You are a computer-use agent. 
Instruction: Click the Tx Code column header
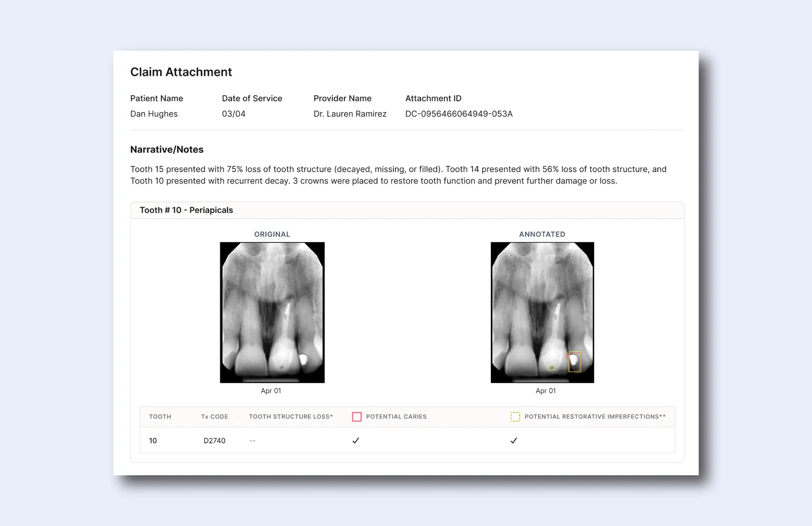214,417
